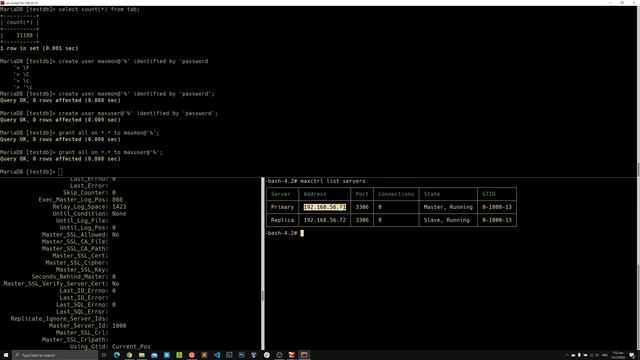Click 'Seconds_Behind_Master: 0' line
640x360 pixels.
coord(73,276)
